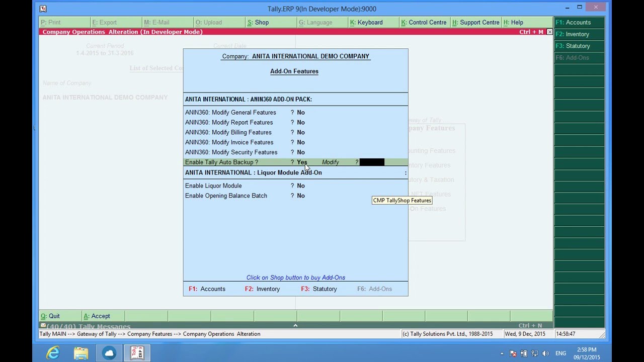This screenshot has width=644, height=362.
Task: Click F1: Accounts at dialog bottom
Action: [x=207, y=289]
